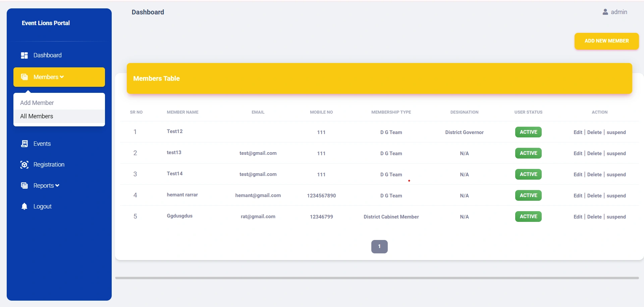
Task: Open All Members submenu item
Action: 37,116
